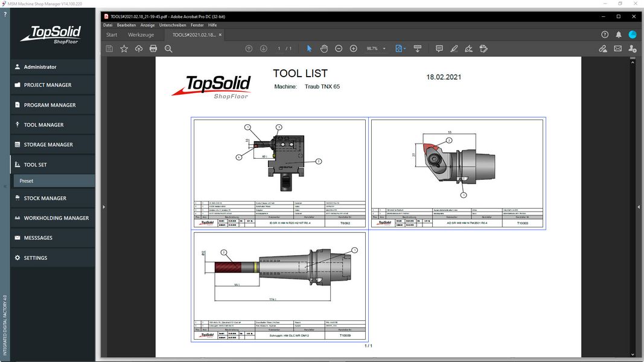Switch to the Werkzeuge tab
This screenshot has height=362, width=644.
pyautogui.click(x=141, y=34)
